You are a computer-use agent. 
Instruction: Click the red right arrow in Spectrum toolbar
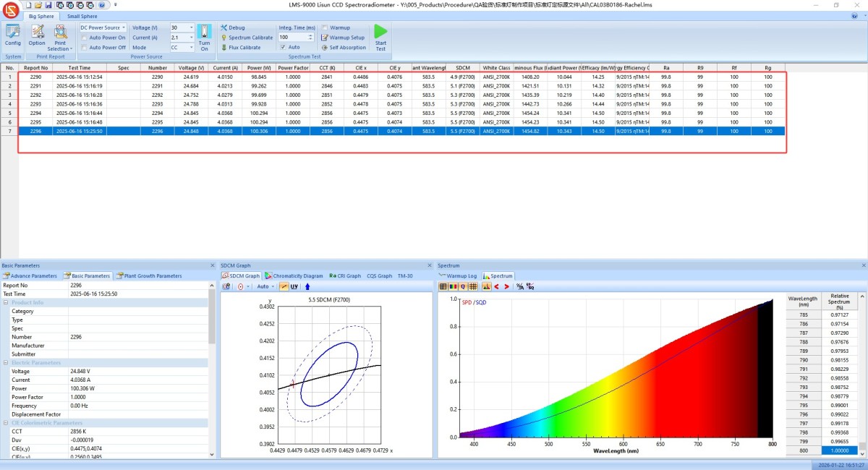506,286
